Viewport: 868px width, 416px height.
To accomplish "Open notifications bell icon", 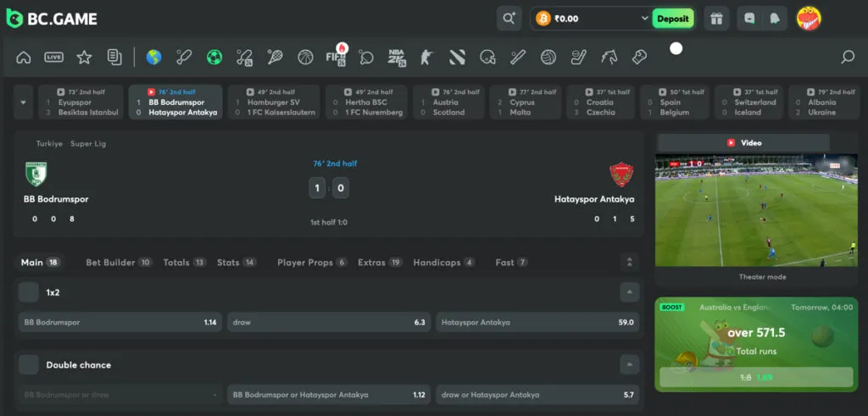I will pyautogui.click(x=775, y=19).
